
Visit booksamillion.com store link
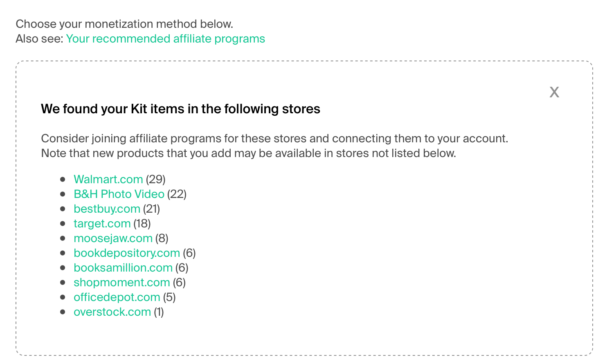[x=123, y=267]
